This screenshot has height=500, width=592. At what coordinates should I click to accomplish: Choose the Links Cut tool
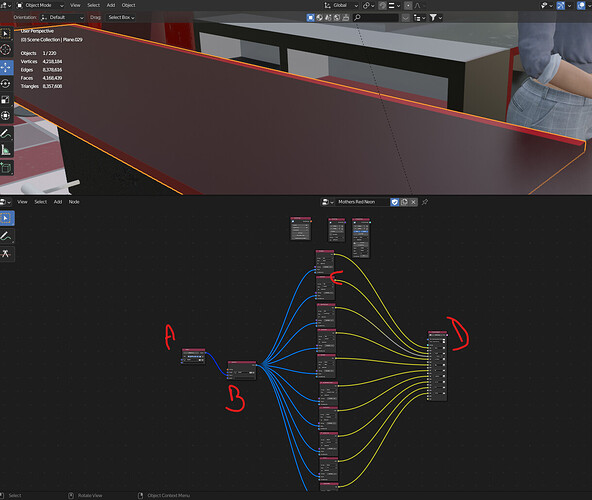[7, 254]
